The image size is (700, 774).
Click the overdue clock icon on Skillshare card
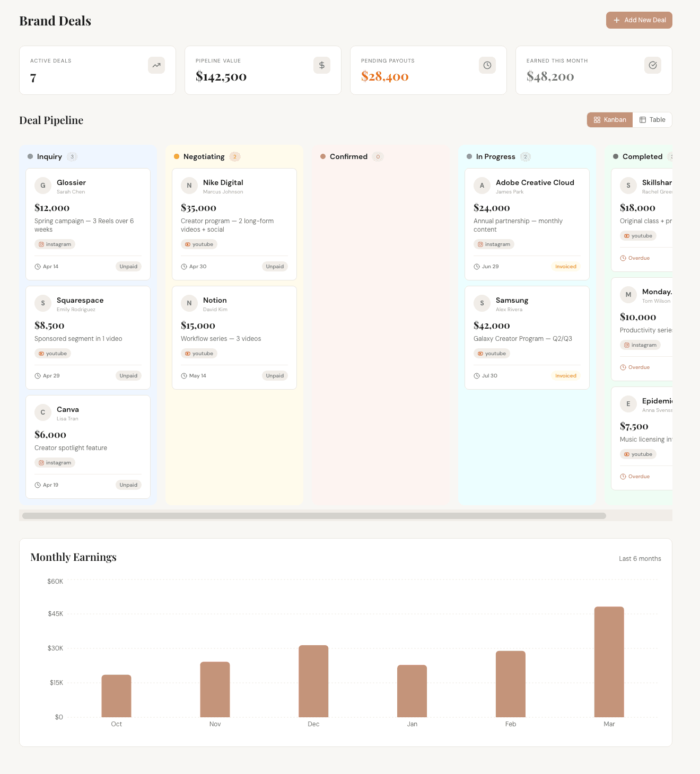tap(623, 258)
